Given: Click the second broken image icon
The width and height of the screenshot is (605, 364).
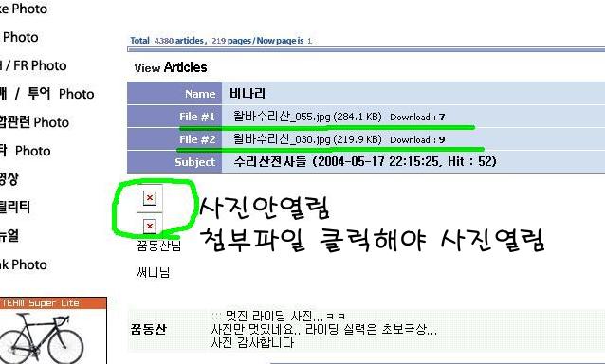Looking at the screenshot, I should pyautogui.click(x=150, y=226).
